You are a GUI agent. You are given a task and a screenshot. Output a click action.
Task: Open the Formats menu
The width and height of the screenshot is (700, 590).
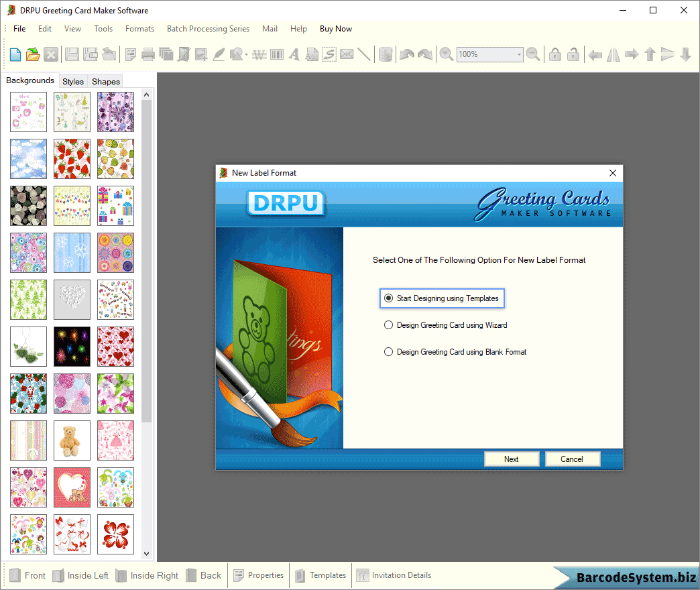[x=139, y=29]
